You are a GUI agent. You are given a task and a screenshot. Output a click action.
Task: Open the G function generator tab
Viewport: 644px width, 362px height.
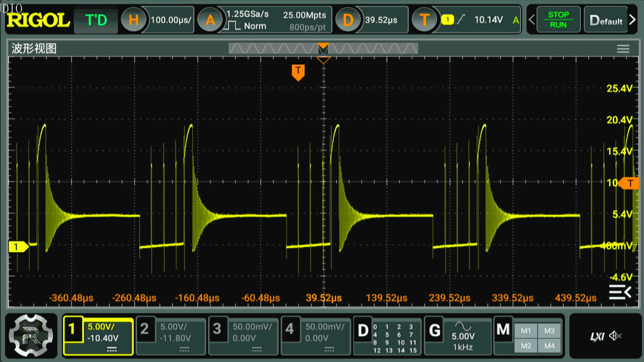pyautogui.click(x=434, y=330)
